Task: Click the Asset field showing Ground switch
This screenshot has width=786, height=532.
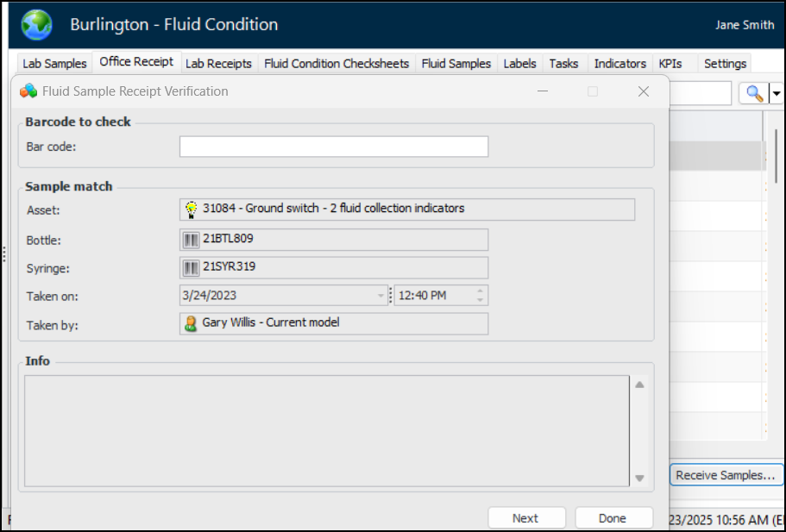Action: [407, 210]
